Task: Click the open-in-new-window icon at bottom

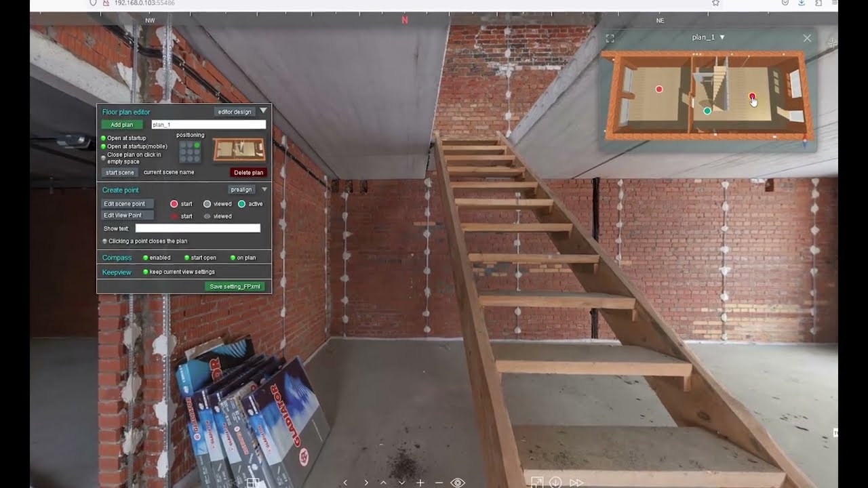Action: [x=537, y=483]
